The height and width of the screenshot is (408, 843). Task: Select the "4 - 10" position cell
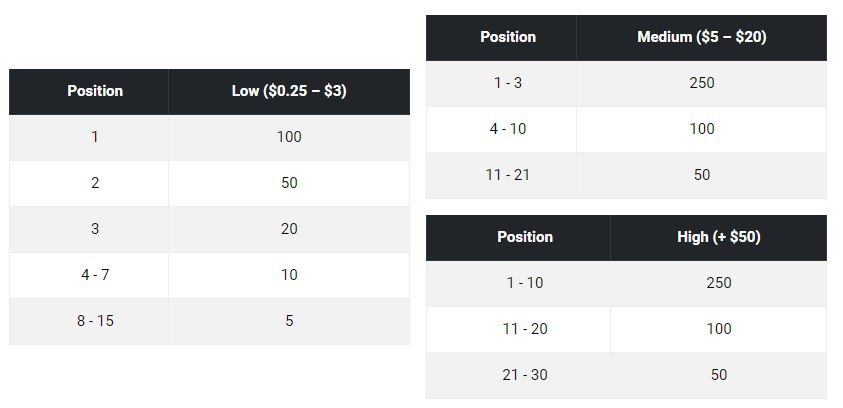508,129
